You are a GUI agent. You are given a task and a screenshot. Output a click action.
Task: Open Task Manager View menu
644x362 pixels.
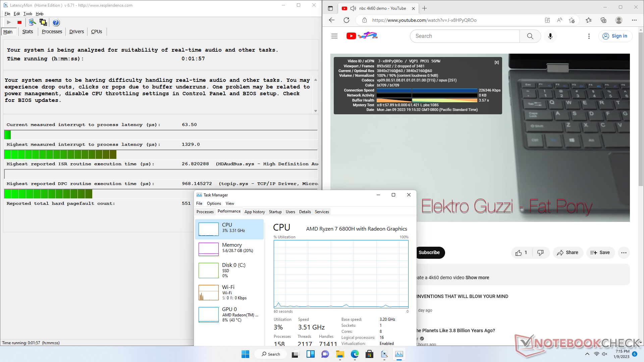pos(230,203)
